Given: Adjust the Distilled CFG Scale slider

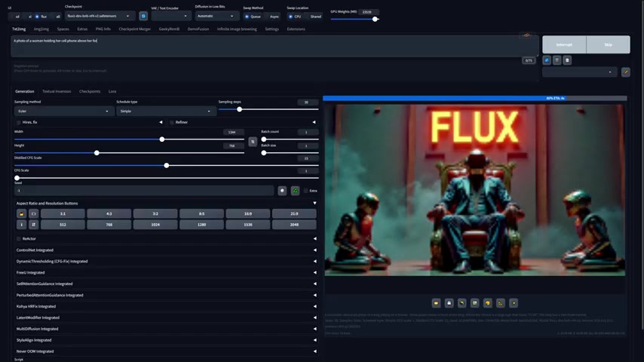Looking at the screenshot, I should pyautogui.click(x=167, y=166).
